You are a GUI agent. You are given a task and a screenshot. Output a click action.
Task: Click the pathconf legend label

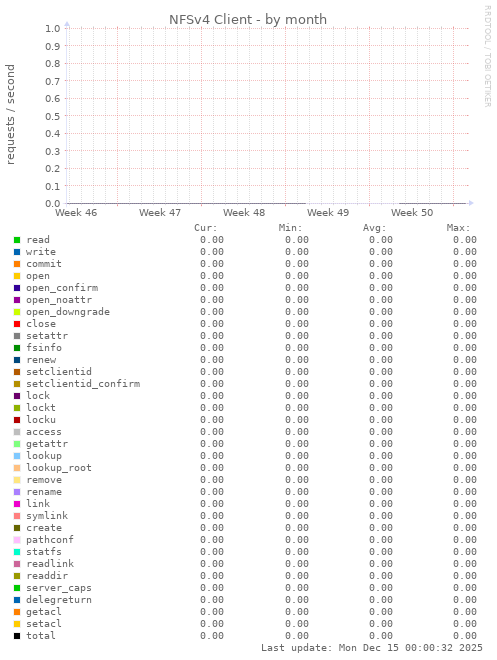[50, 540]
